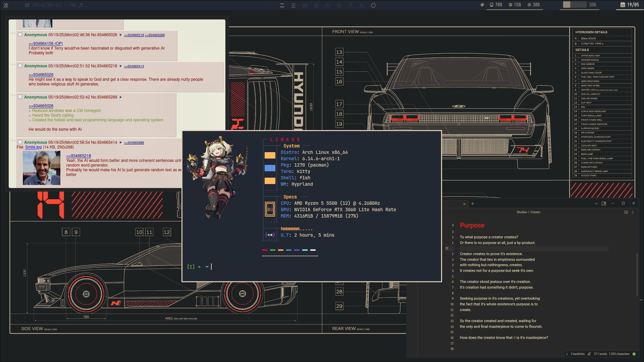Screen dimensions: 644x362
Task: Click the CPU 30% indicator
Action: coord(534,5)
